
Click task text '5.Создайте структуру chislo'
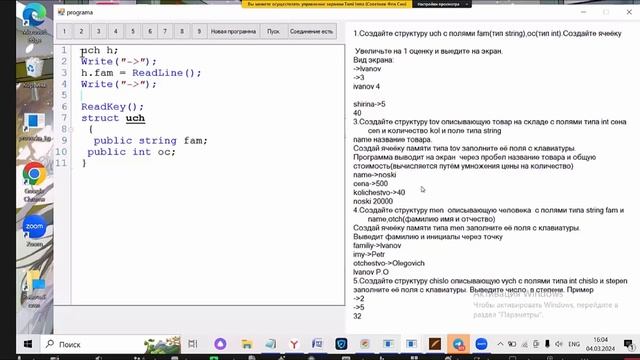[x=401, y=281]
